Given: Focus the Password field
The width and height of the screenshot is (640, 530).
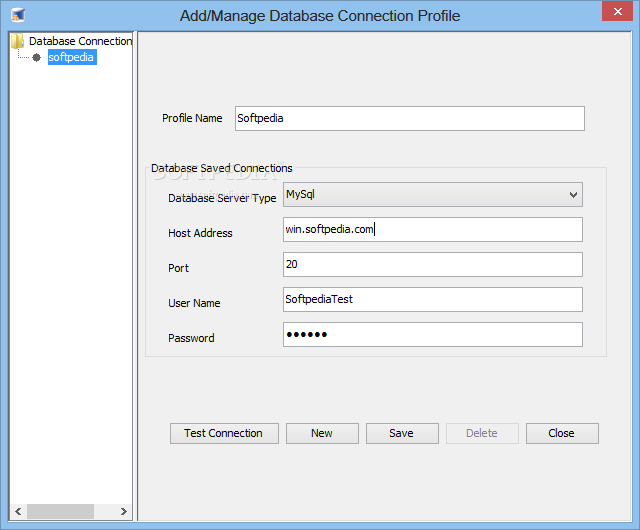Looking at the screenshot, I should [x=432, y=335].
